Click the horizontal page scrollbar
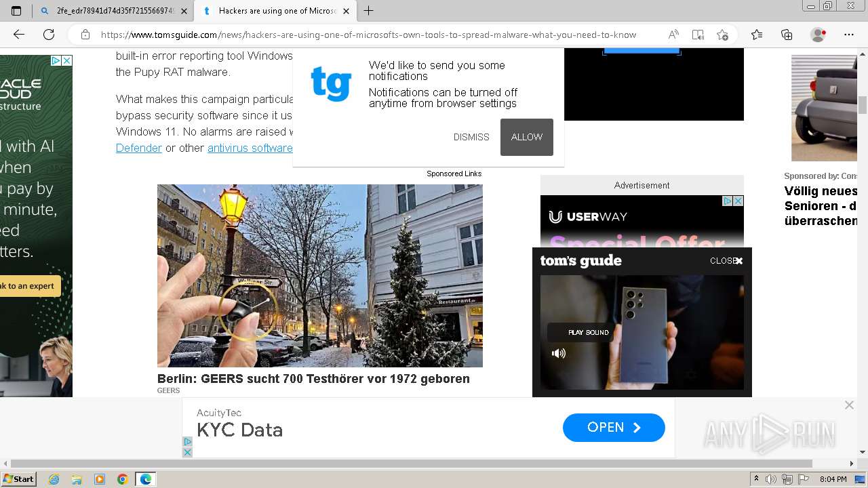 (x=411, y=464)
